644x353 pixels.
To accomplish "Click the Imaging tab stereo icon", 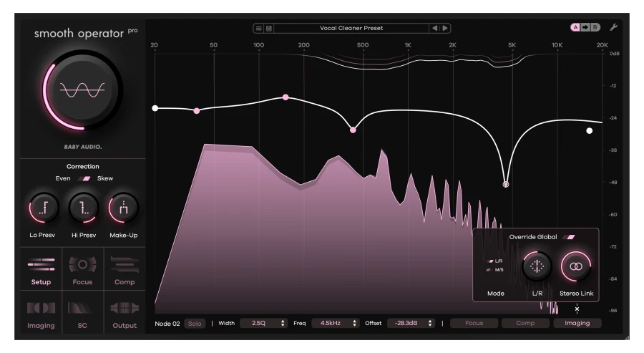I will point(41,308).
